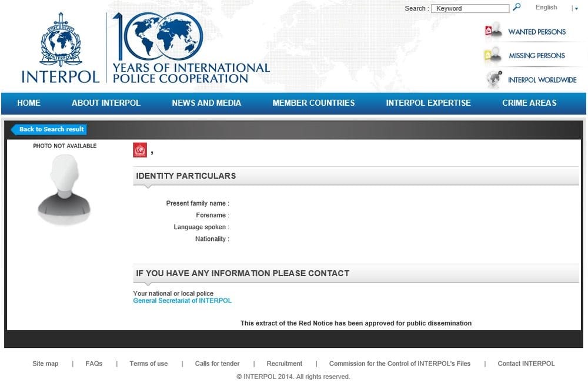Image resolution: width=588 pixels, height=386 pixels.
Task: Open the Terms of use footer link
Action: pos(149,364)
